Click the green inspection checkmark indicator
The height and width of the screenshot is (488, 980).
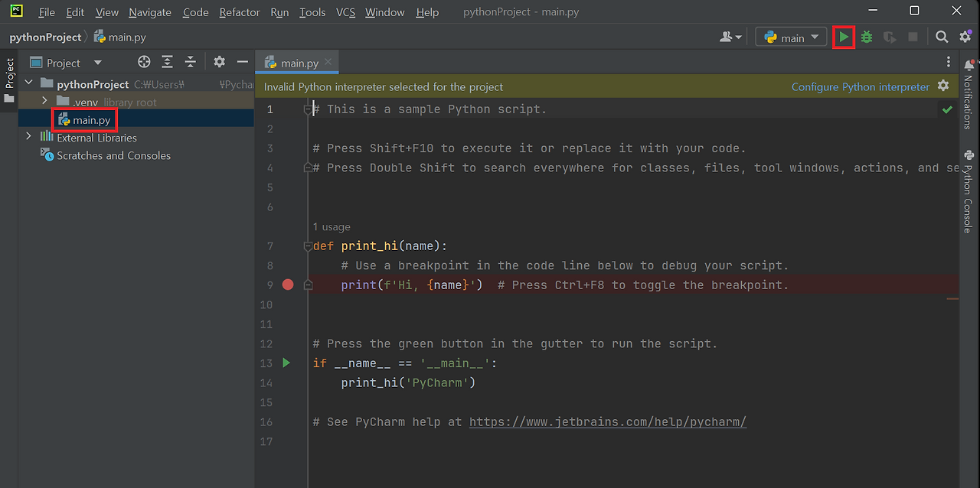(x=947, y=109)
